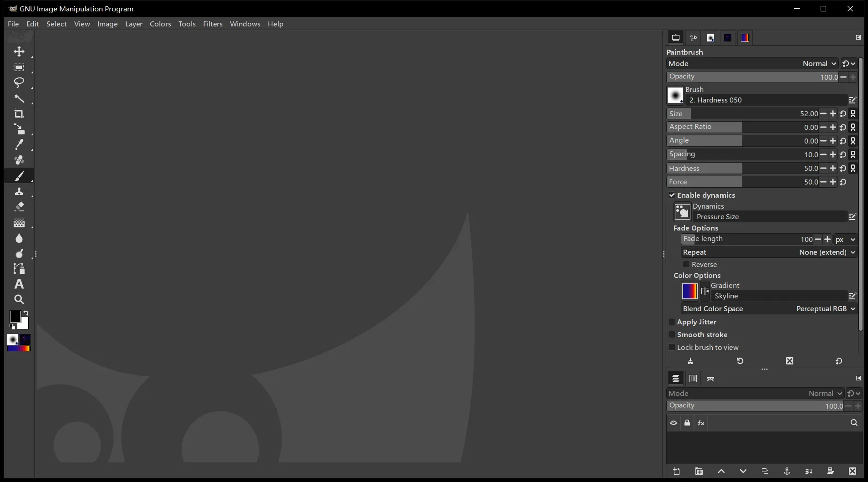
Task: Open the layers Mode Normal dropdown
Action: tap(755, 394)
